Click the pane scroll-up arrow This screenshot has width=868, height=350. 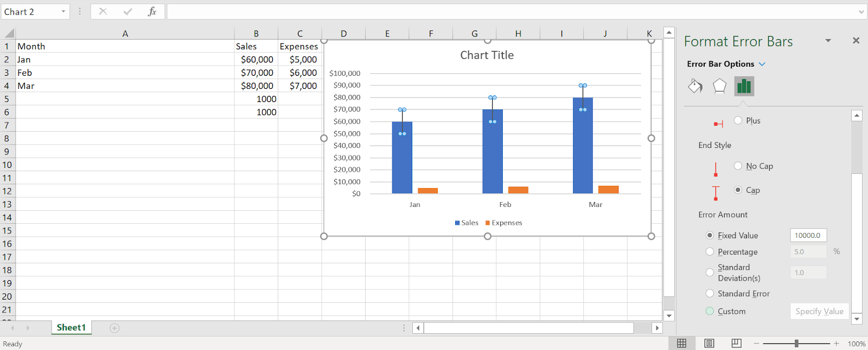coord(857,115)
